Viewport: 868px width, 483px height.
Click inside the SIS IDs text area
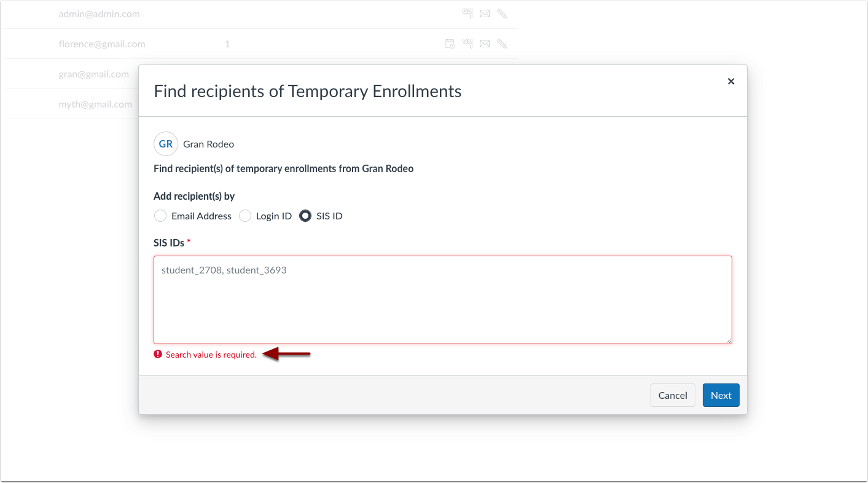point(443,300)
